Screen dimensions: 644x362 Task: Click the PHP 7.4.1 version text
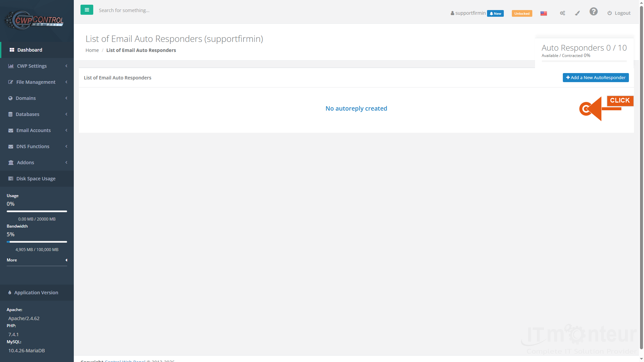click(13, 335)
